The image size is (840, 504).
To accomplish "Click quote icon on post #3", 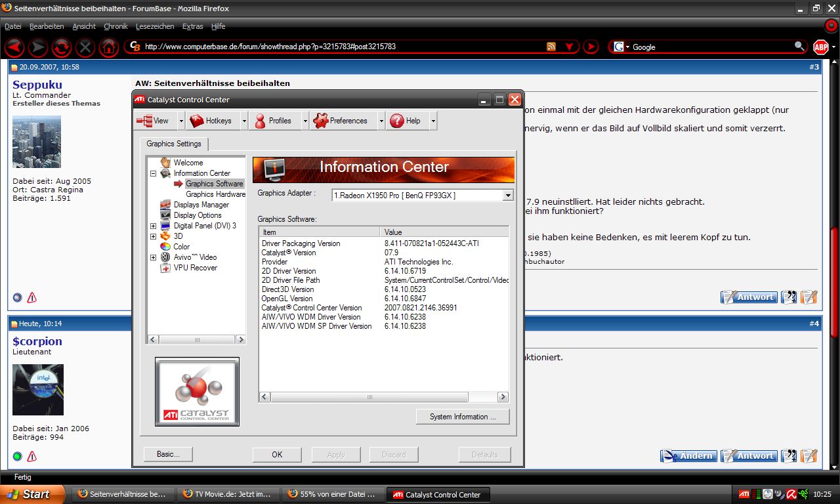I will [789, 297].
